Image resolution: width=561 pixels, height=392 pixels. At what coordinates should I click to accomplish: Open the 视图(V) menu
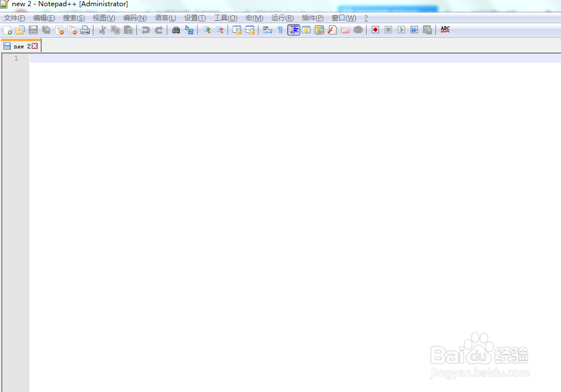(x=104, y=18)
